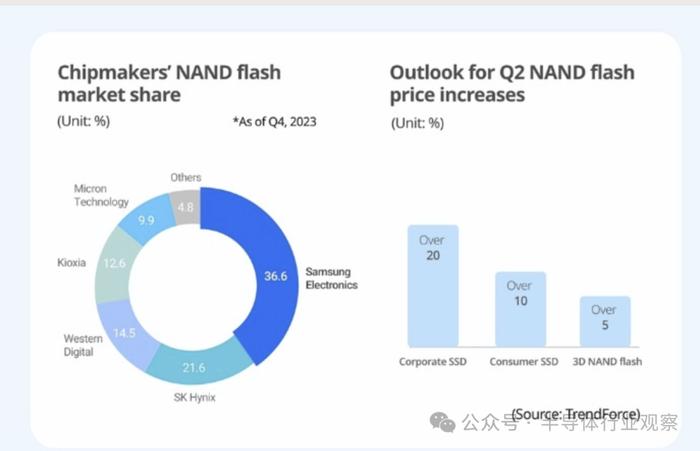Click the Kioxia 12.6 chart segment
Viewport: 700px width, 451px height.
[113, 264]
